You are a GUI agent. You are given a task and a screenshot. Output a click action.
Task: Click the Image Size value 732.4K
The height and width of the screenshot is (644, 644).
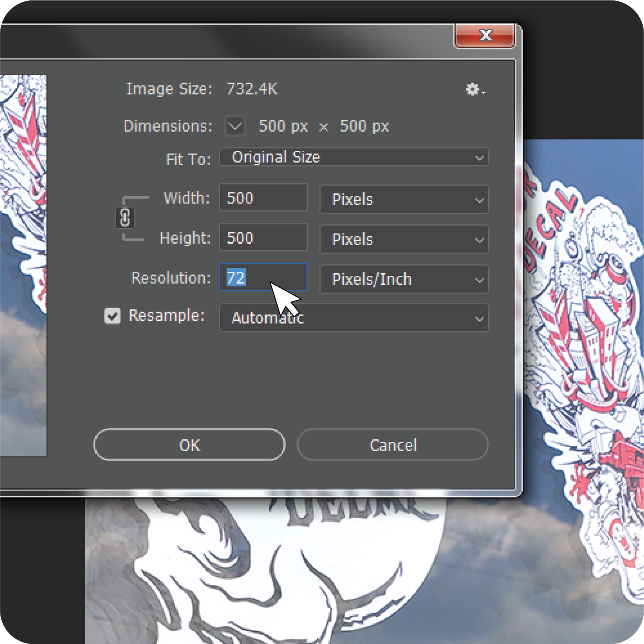[x=252, y=89]
